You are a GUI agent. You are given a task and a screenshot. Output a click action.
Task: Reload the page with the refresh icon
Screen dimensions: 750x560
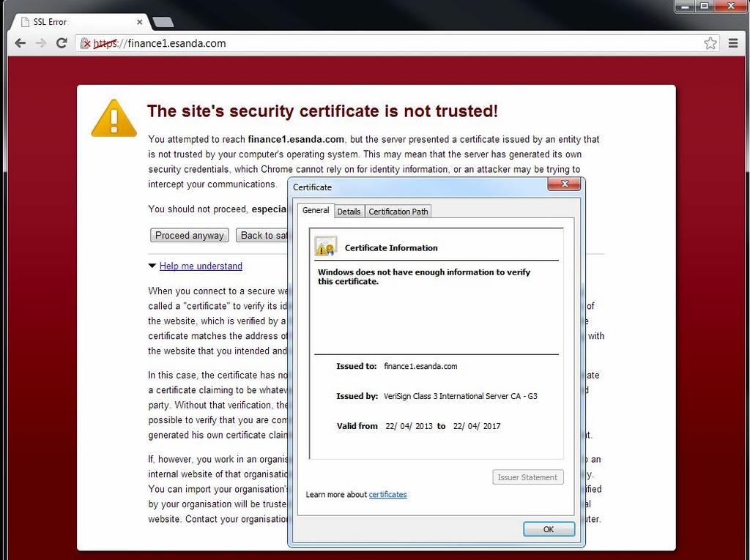(62, 43)
